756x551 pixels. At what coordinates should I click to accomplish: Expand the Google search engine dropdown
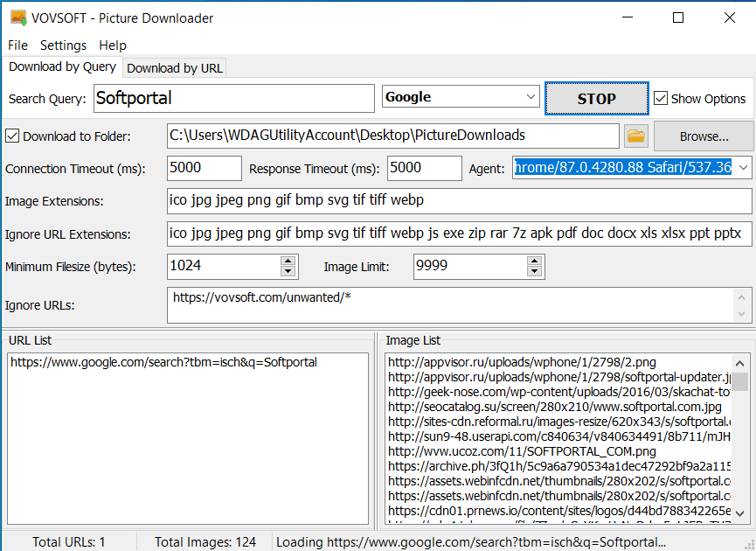(x=531, y=97)
